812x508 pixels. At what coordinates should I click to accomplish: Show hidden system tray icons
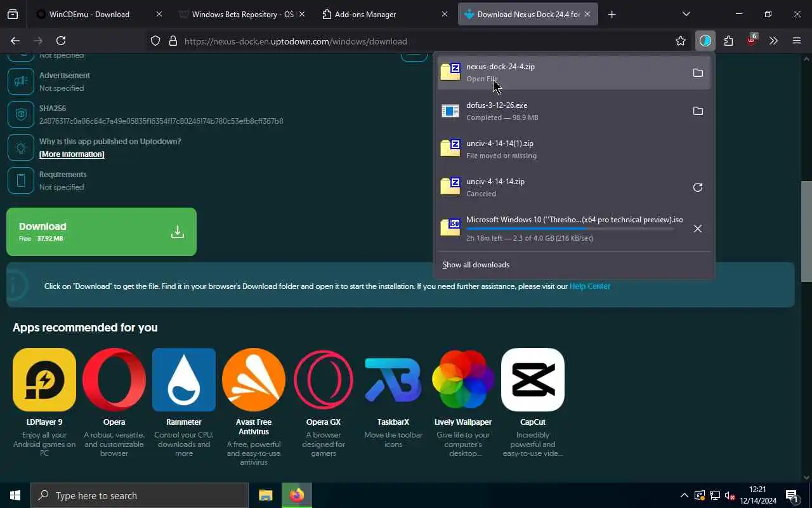point(684,495)
